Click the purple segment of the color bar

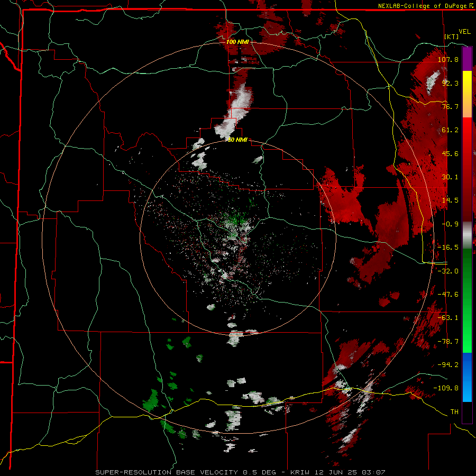tap(467, 59)
